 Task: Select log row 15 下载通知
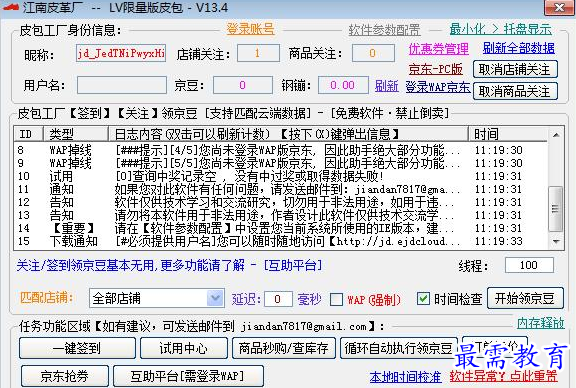pyautogui.click(x=281, y=241)
